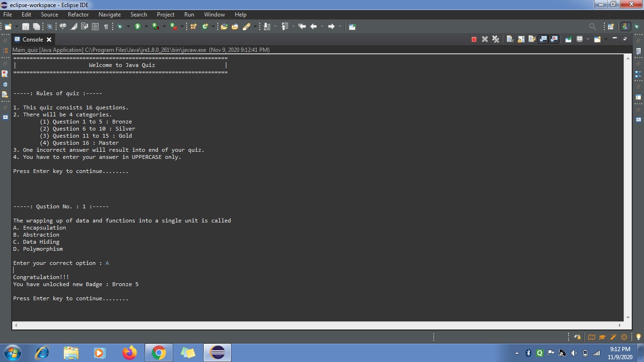The width and height of the screenshot is (644, 362).
Task: Open dropdown next to New icon
Action: pos(17,27)
